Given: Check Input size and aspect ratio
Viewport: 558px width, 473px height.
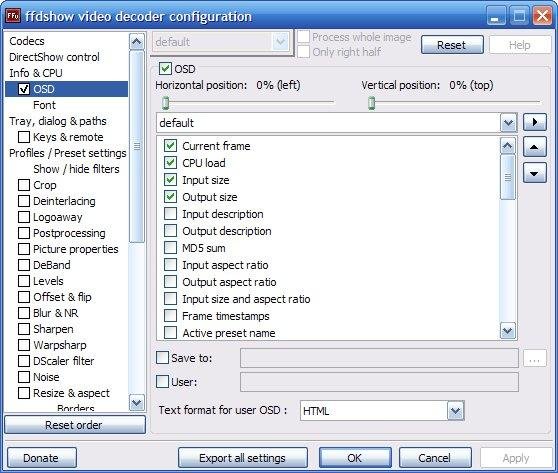Looking at the screenshot, I should click(170, 299).
